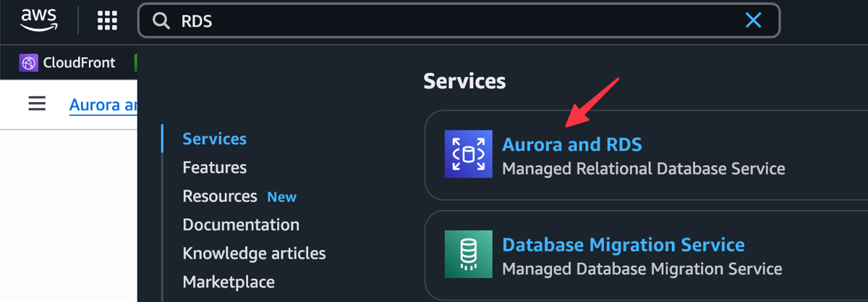Click the Database Migration Service icon

(469, 254)
